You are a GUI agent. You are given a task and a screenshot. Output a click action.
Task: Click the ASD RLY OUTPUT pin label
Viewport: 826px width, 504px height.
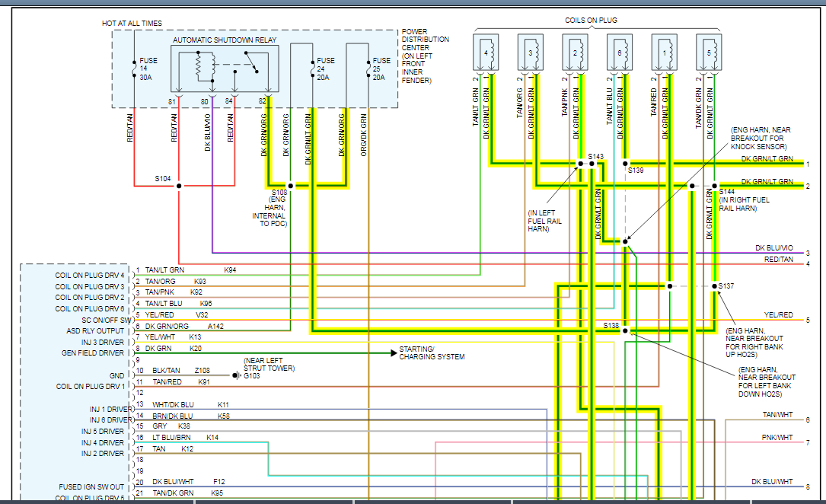(x=95, y=331)
